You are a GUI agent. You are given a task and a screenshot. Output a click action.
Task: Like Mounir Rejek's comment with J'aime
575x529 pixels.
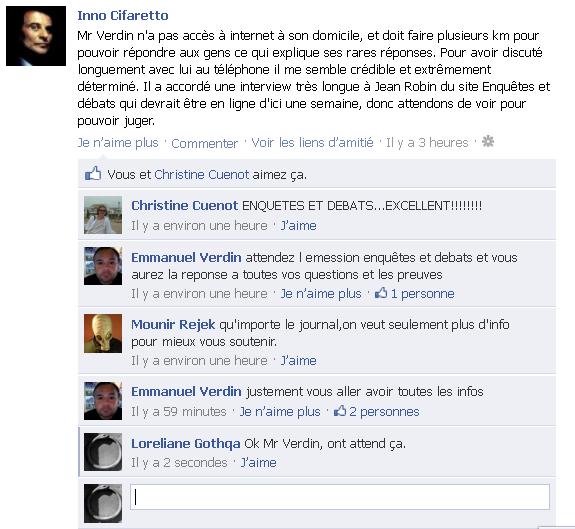click(299, 361)
